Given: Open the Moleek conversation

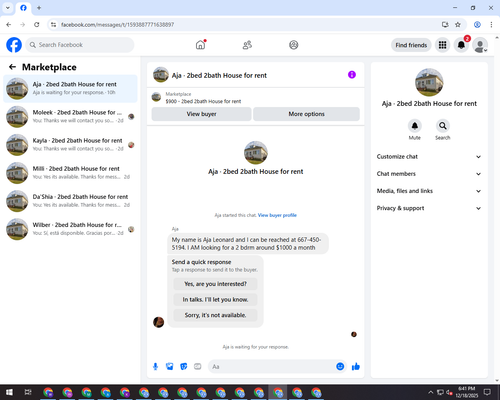Looking at the screenshot, I should 70,116.
